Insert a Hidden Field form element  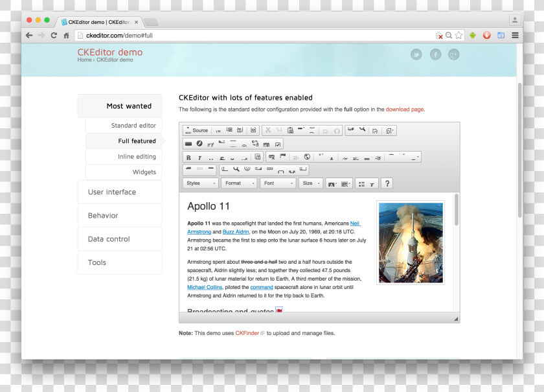click(x=278, y=144)
